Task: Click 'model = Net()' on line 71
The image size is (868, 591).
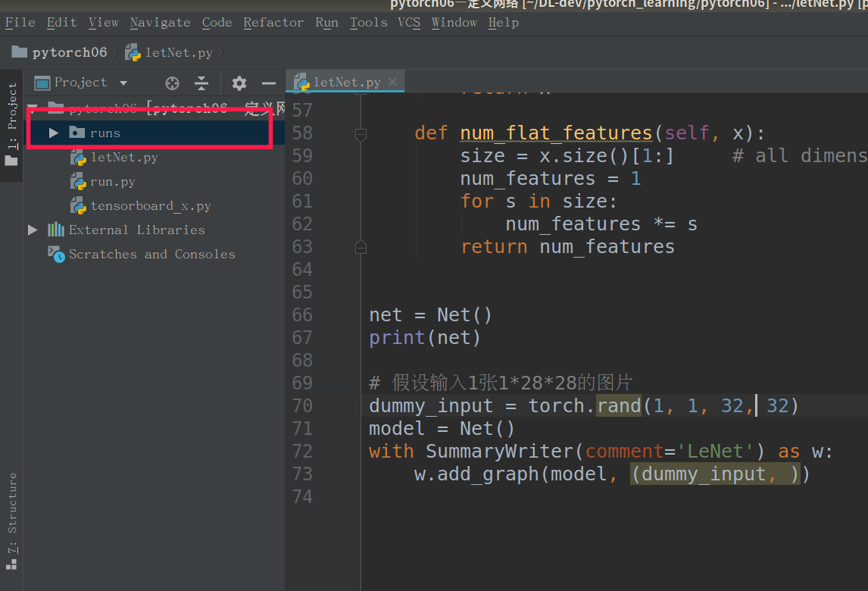Action: click(442, 428)
